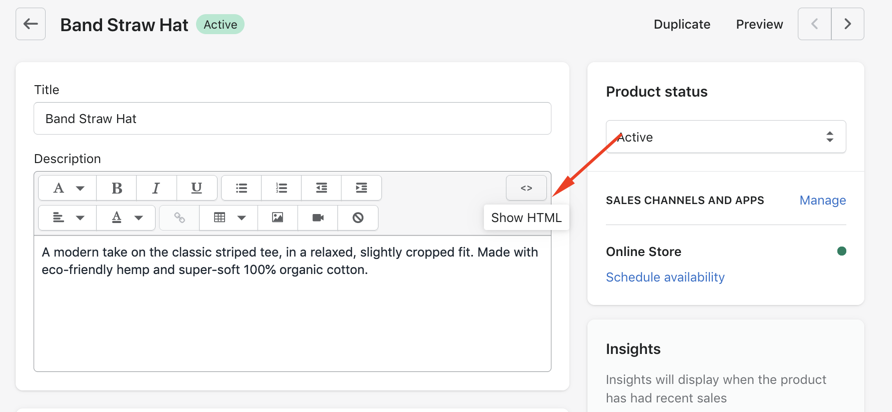Insert a numbered list
Image resolution: width=892 pixels, height=412 pixels.
[x=282, y=188]
